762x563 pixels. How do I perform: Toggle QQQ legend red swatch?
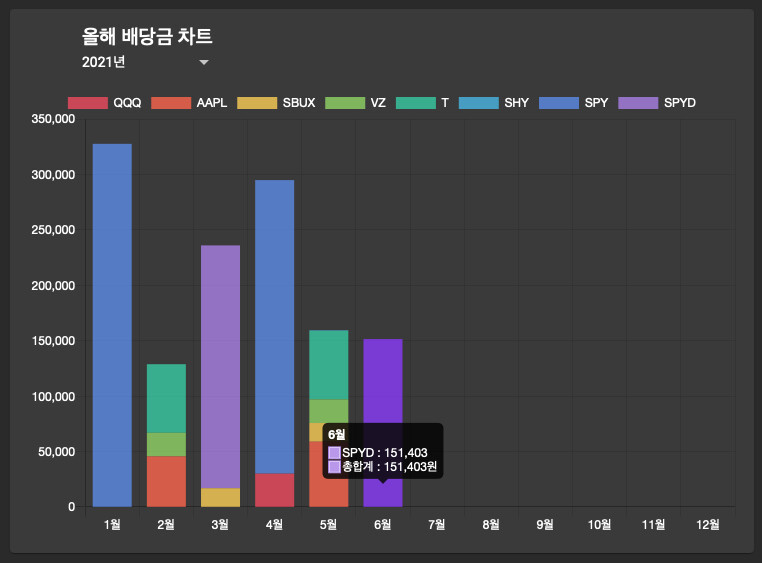pyautogui.click(x=88, y=103)
